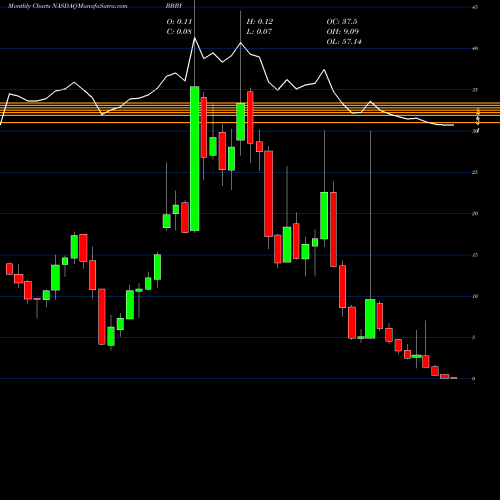The height and width of the screenshot is (500, 500).
Task: Click the 45 price axis label
Action: click(x=475, y=7)
